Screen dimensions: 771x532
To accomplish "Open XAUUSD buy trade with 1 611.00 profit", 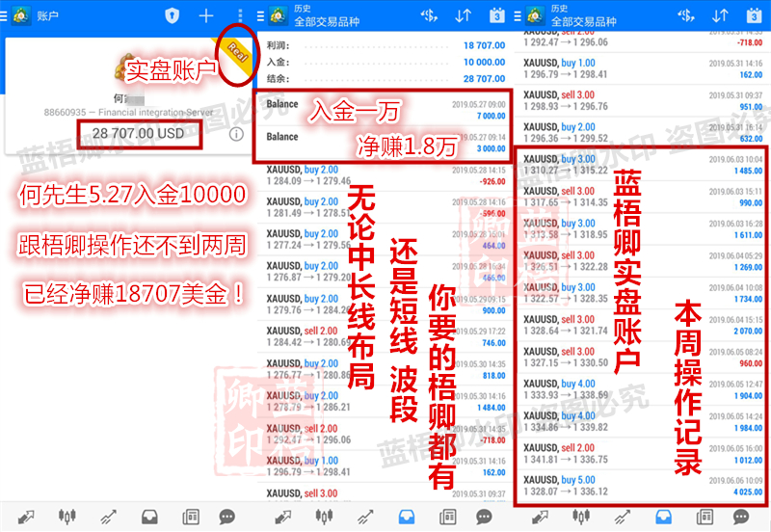I will click(642, 229).
